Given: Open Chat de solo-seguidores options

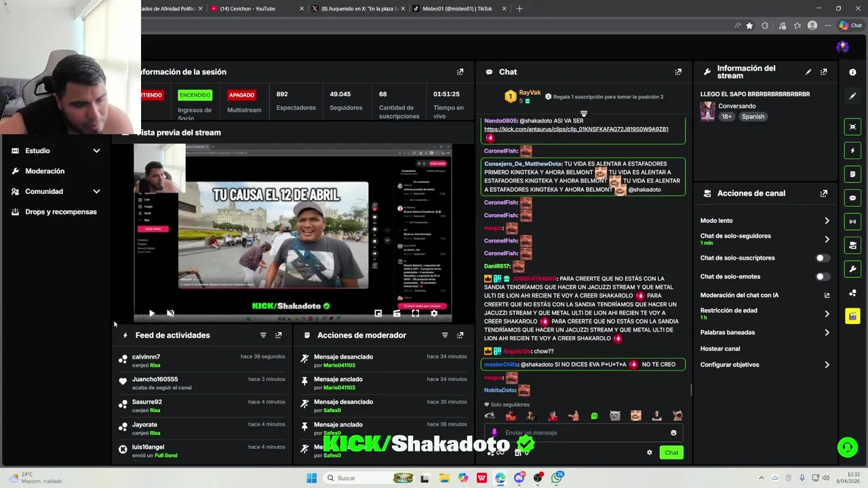Looking at the screenshot, I should coord(765,239).
